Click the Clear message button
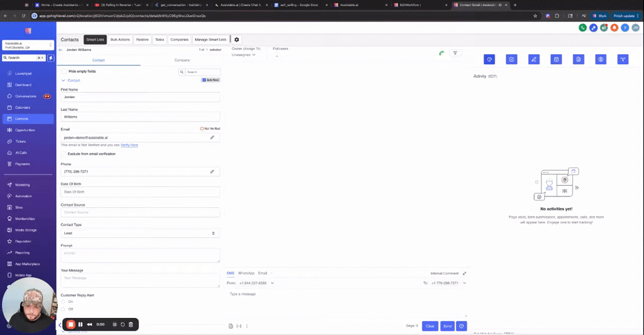 pyautogui.click(x=430, y=326)
